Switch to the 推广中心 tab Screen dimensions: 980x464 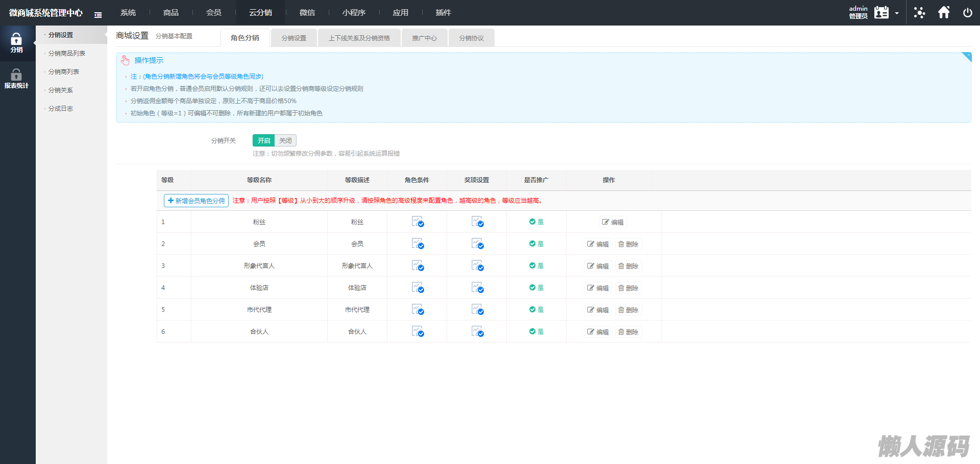(424, 38)
